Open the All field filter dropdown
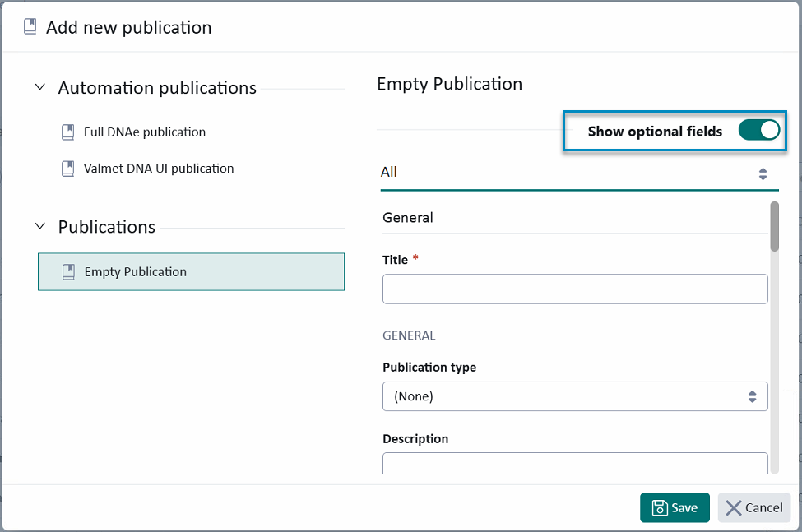 tap(576, 173)
